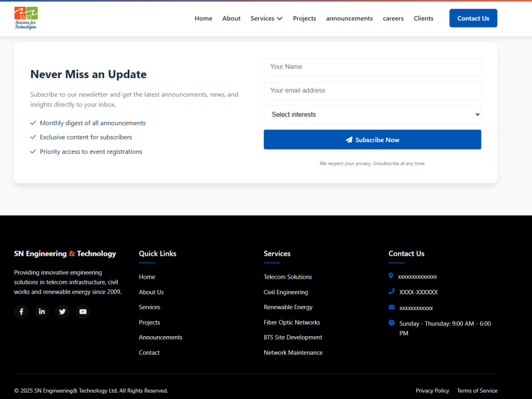
Task: Open the Privacy Policy link
Action: pos(432,390)
